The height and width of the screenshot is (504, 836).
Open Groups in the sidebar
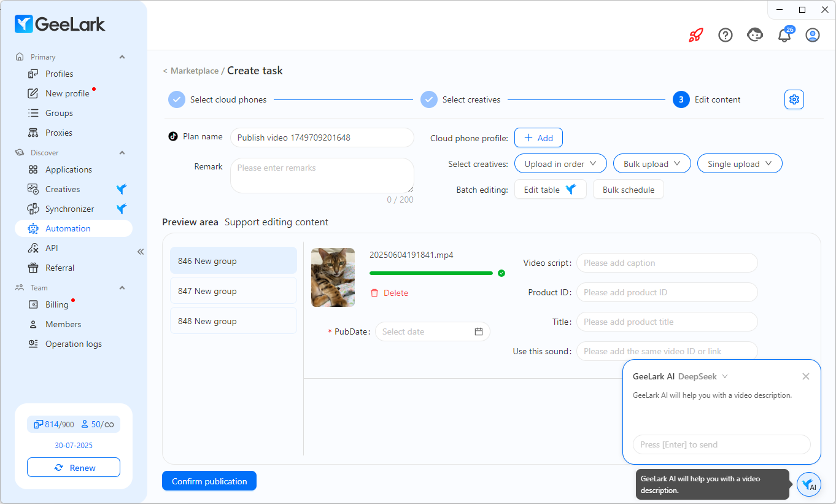coord(74,113)
